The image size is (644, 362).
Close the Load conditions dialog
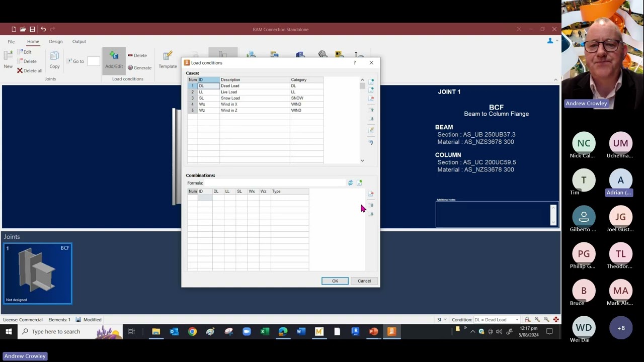(x=371, y=63)
